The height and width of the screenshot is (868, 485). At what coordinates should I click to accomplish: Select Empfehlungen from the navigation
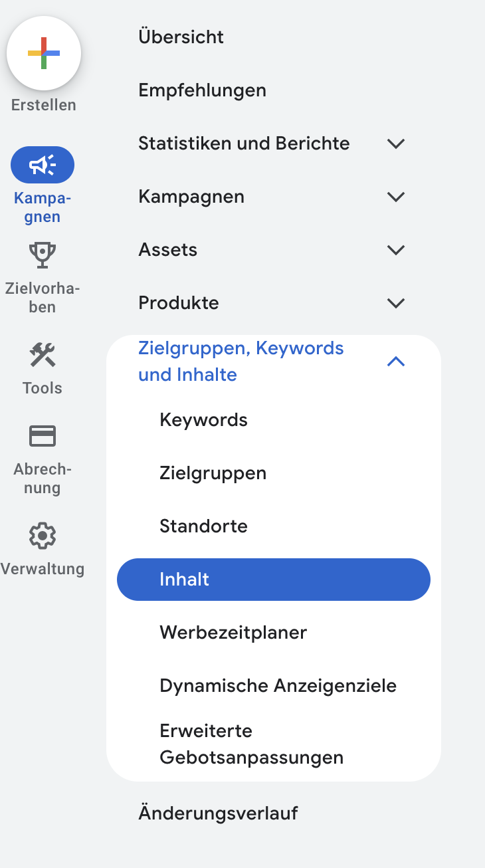pos(202,90)
